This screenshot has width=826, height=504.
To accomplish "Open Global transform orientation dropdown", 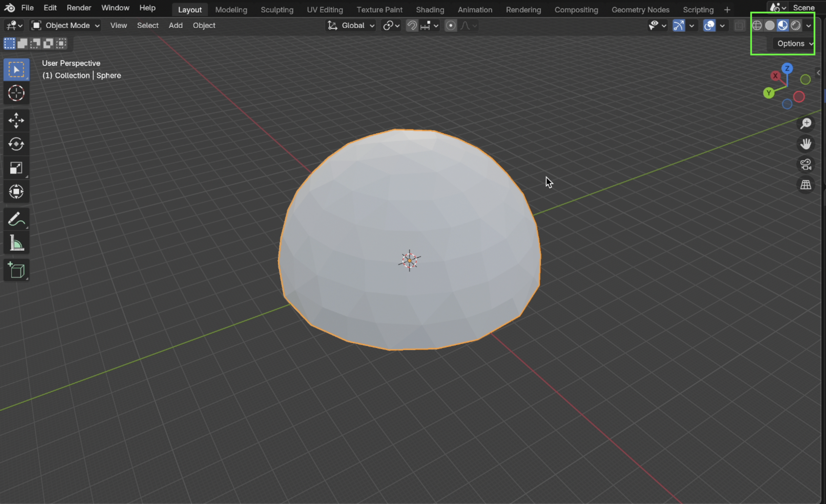I will 351,25.
